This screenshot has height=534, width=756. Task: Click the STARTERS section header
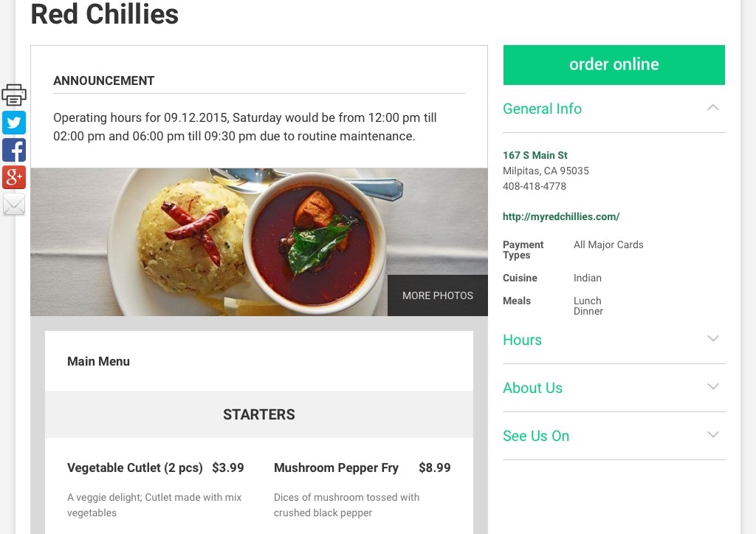point(258,414)
